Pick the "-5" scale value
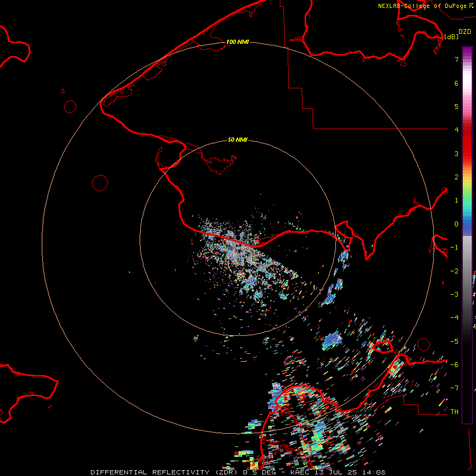 pyautogui.click(x=454, y=342)
